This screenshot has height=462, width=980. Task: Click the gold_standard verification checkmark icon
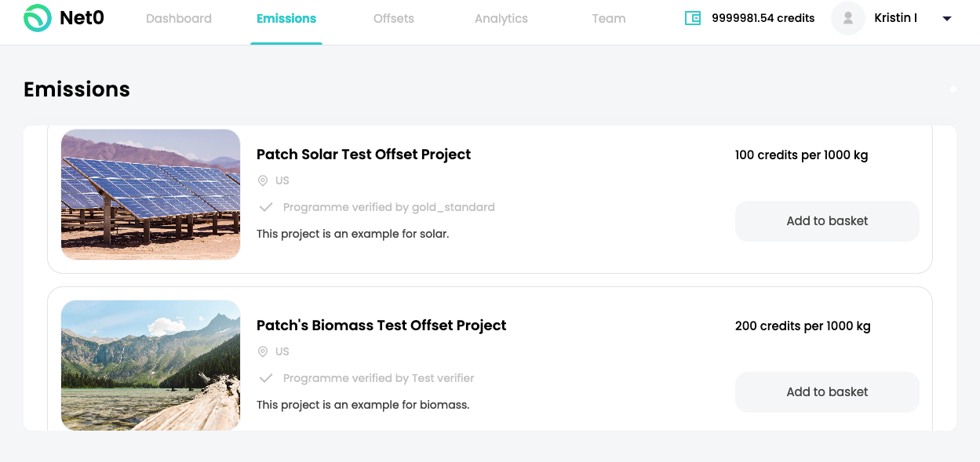266,207
